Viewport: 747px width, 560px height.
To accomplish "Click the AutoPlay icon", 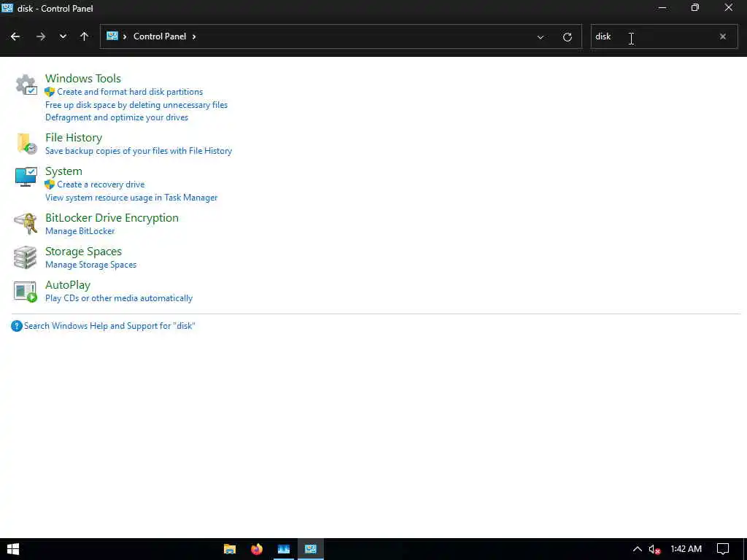I will click(26, 292).
